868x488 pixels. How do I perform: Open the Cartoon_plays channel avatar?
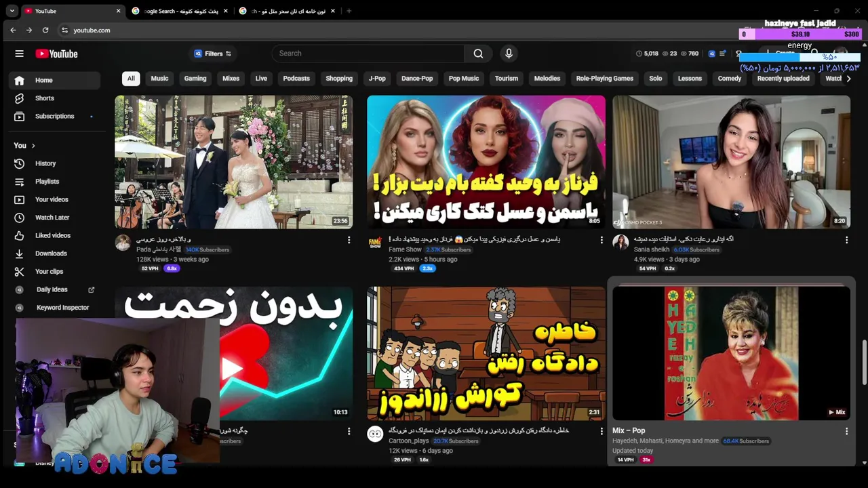375,434
